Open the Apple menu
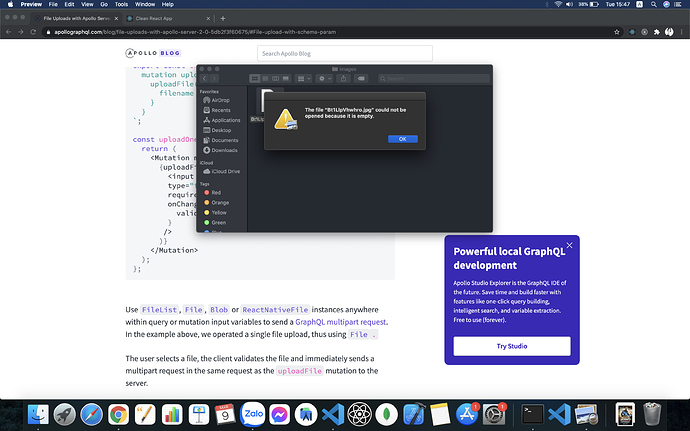This screenshot has height=431, width=690. click(x=10, y=4)
